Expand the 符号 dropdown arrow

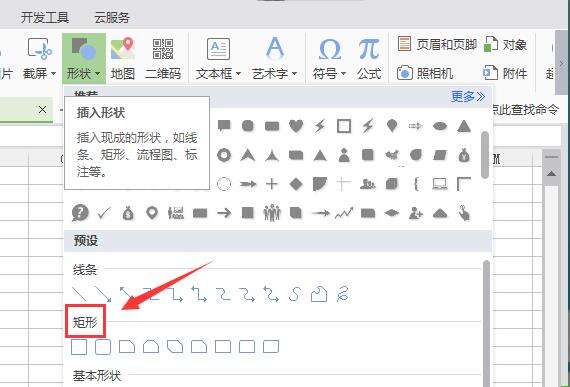pyautogui.click(x=343, y=74)
